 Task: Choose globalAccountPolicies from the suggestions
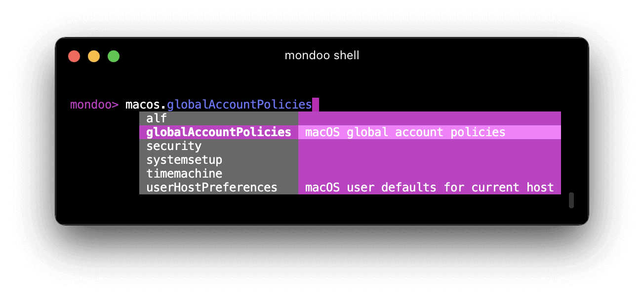pos(218,132)
